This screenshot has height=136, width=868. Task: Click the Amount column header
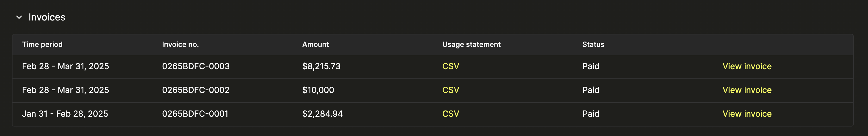[x=315, y=44]
